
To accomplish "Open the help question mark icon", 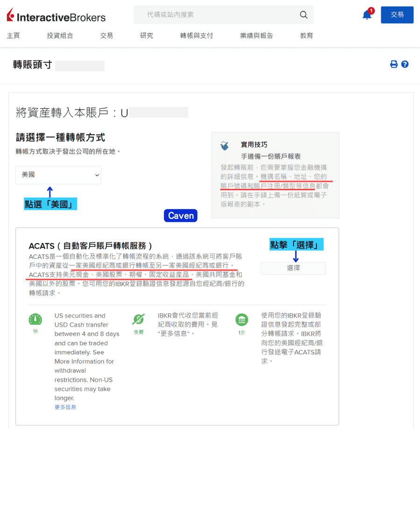I will [x=405, y=64].
